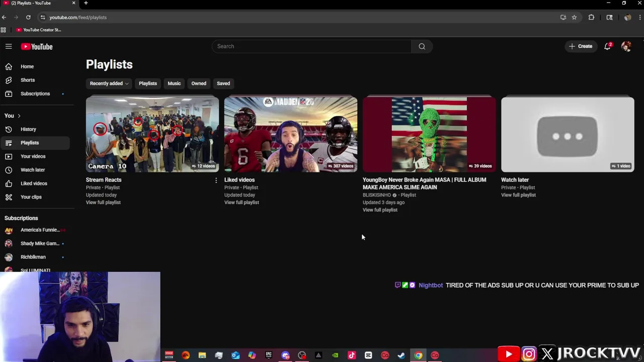The height and width of the screenshot is (362, 644).
Task: Open the YouTube account avatar menu
Action: [x=626, y=46]
